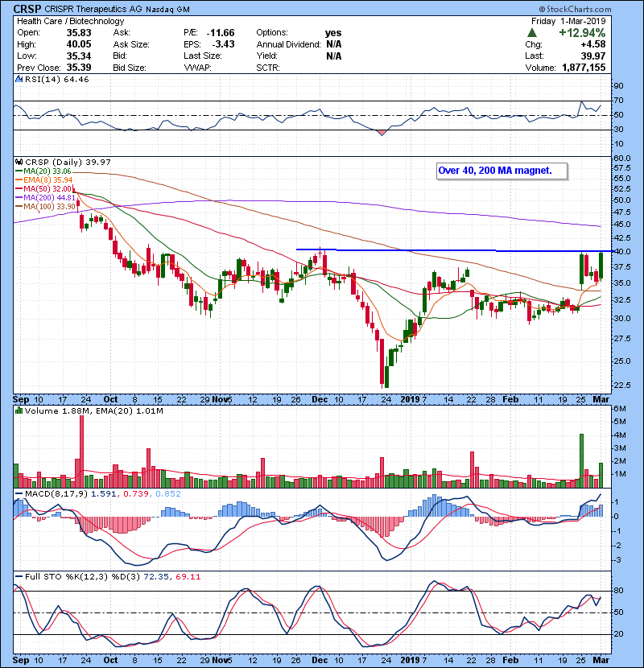Click the 'VWAP:' label
The height and width of the screenshot is (668, 644).
(x=197, y=68)
